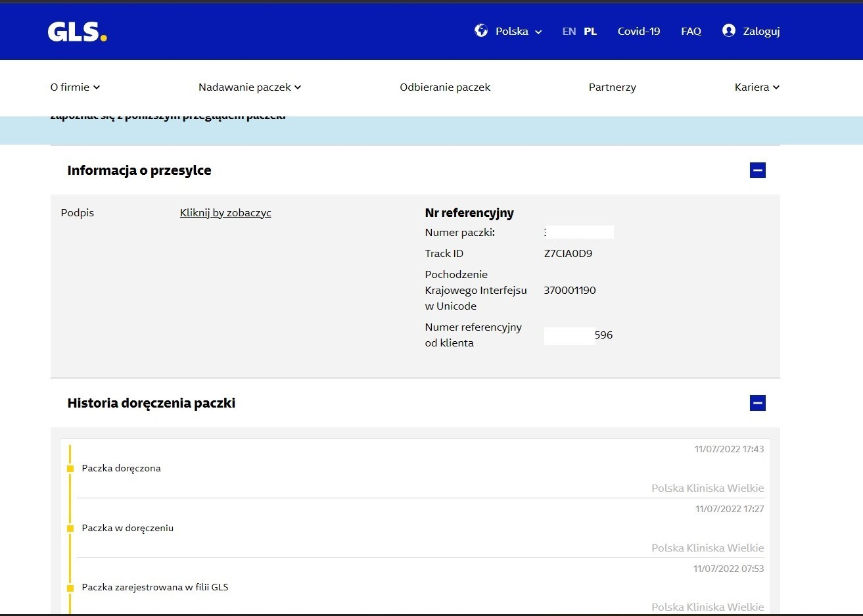Switch language to EN
Screen dimensions: 863x616
(569, 31)
